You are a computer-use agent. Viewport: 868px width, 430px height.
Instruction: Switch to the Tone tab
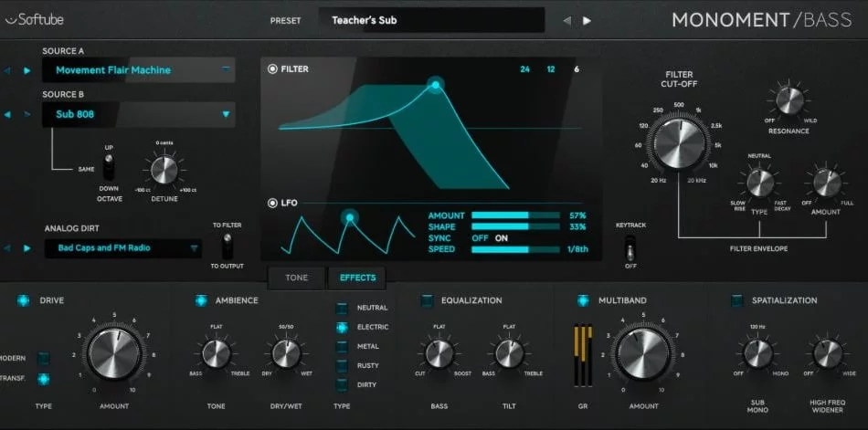[296, 278]
